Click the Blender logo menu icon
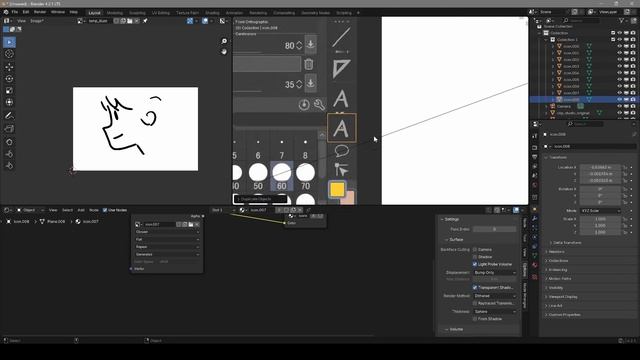Image resolution: width=640 pixels, height=360 pixels. point(6,12)
